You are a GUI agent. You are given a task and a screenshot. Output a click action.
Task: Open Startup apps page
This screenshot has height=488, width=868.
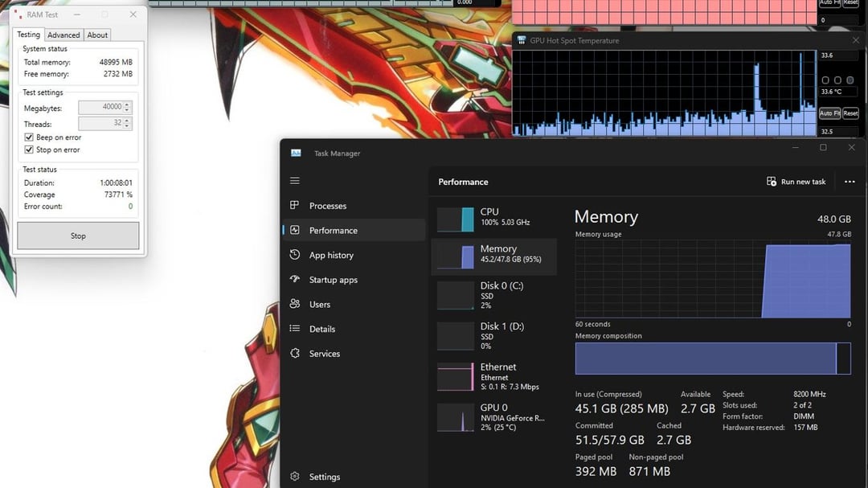(334, 280)
